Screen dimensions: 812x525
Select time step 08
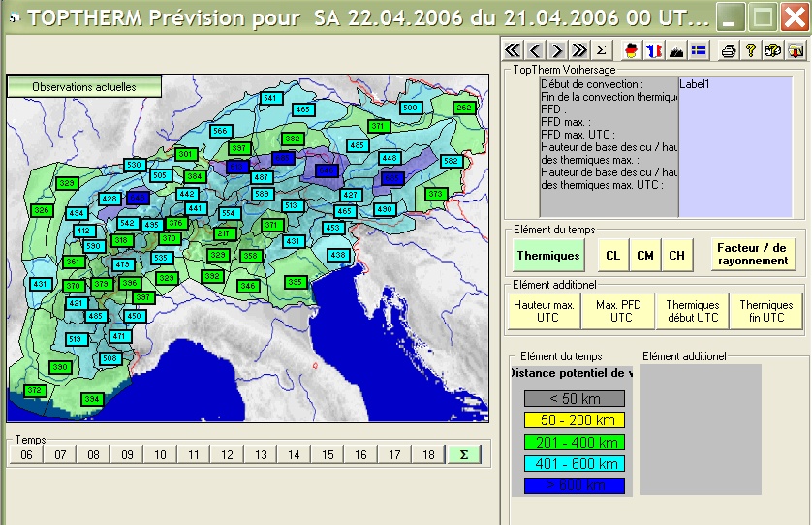pyautogui.click(x=93, y=454)
